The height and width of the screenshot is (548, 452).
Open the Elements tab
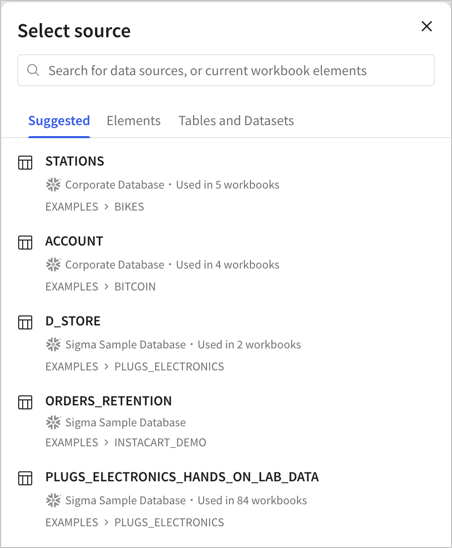(134, 121)
